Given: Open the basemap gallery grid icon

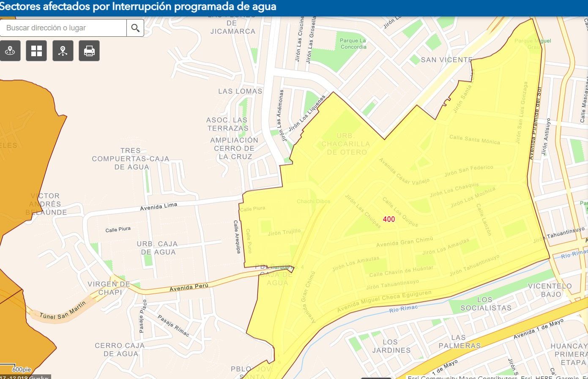Looking at the screenshot, I should pos(36,51).
